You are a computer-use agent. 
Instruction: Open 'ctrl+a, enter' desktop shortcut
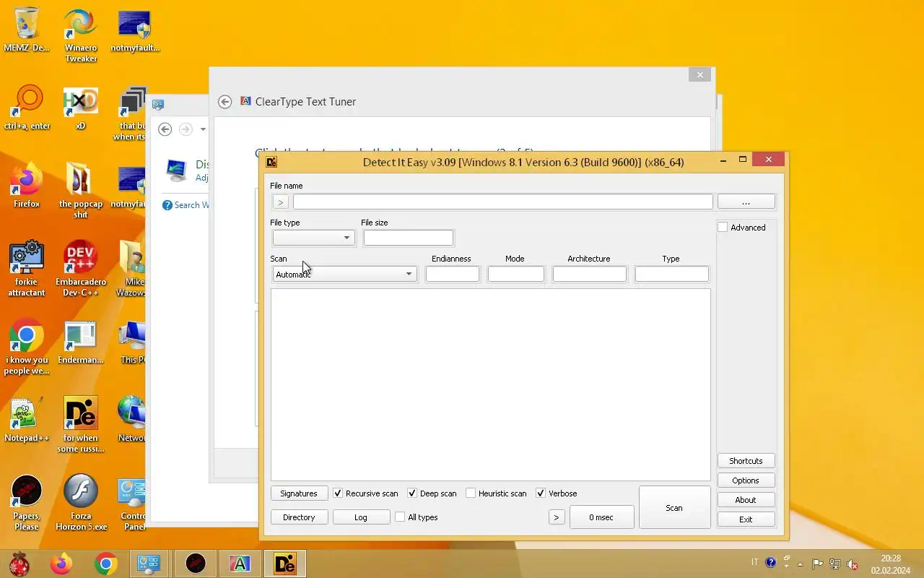point(27,108)
